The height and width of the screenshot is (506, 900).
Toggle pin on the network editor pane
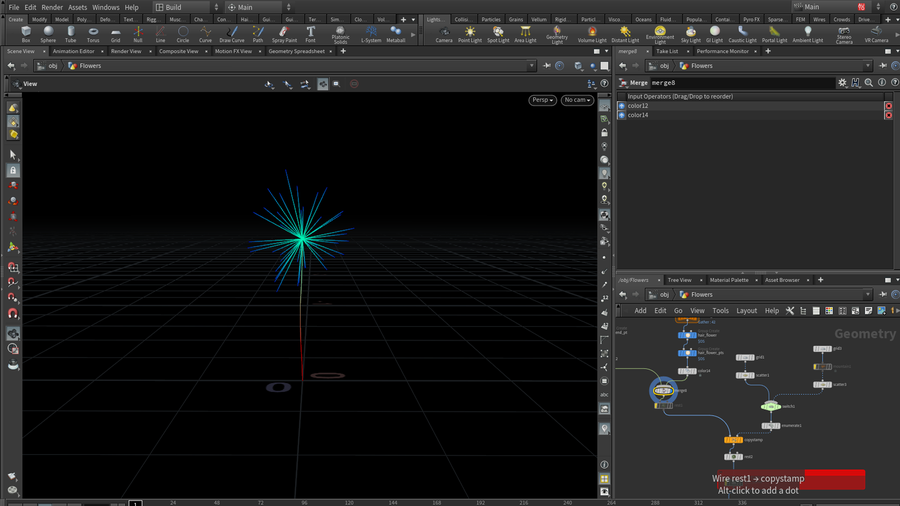883,294
